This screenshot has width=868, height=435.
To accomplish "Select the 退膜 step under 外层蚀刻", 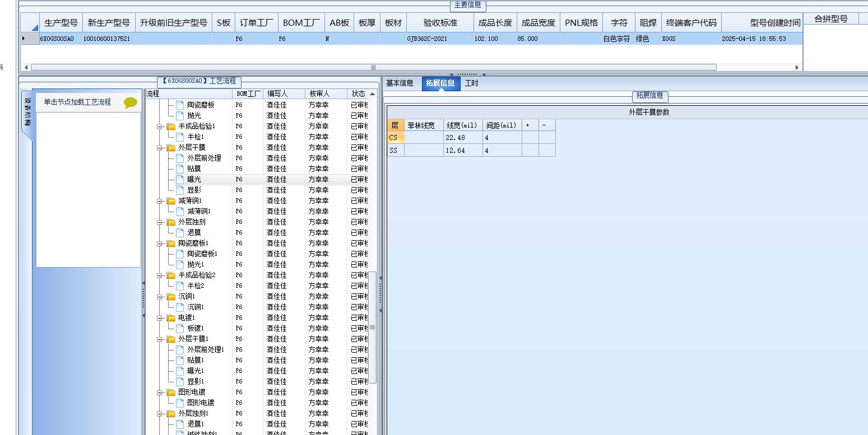I will pos(194,233).
